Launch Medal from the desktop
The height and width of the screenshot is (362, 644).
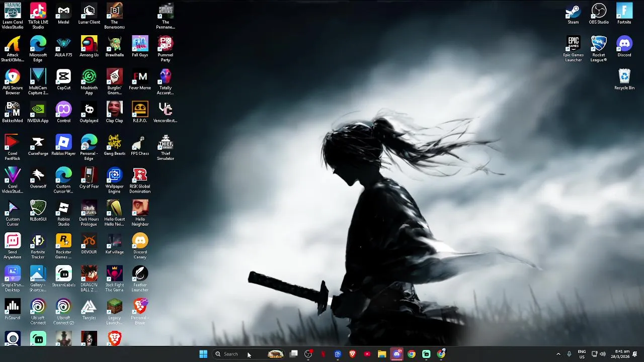click(x=63, y=14)
